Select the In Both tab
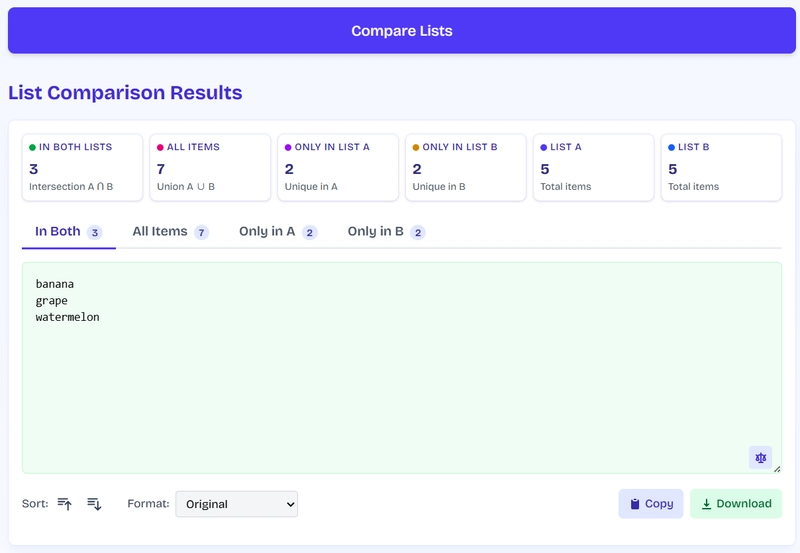The width and height of the screenshot is (800, 553). coord(68,232)
